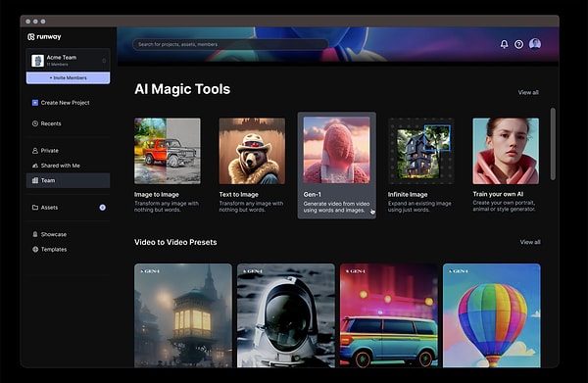
Task: Open the Showcase sidebar icon
Action: (35, 234)
